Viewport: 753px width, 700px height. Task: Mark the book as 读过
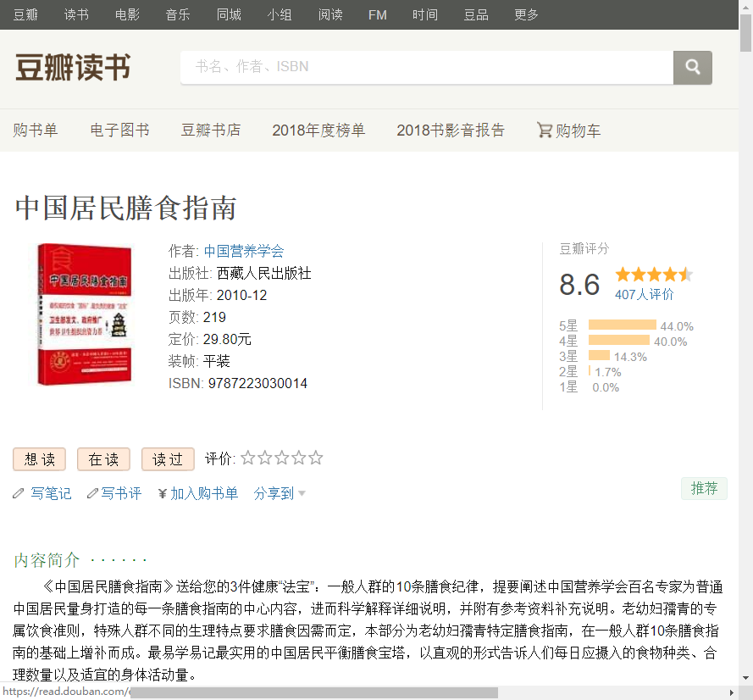click(x=168, y=459)
